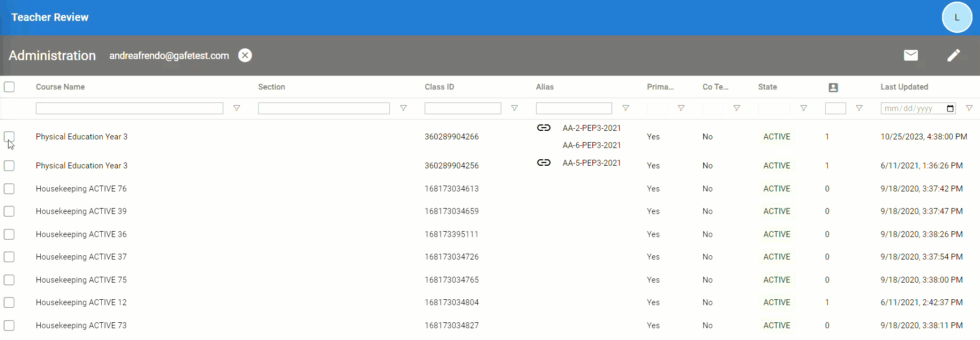Click Class ID 168173034804
This screenshot has height=340, width=980.
pyautogui.click(x=451, y=302)
